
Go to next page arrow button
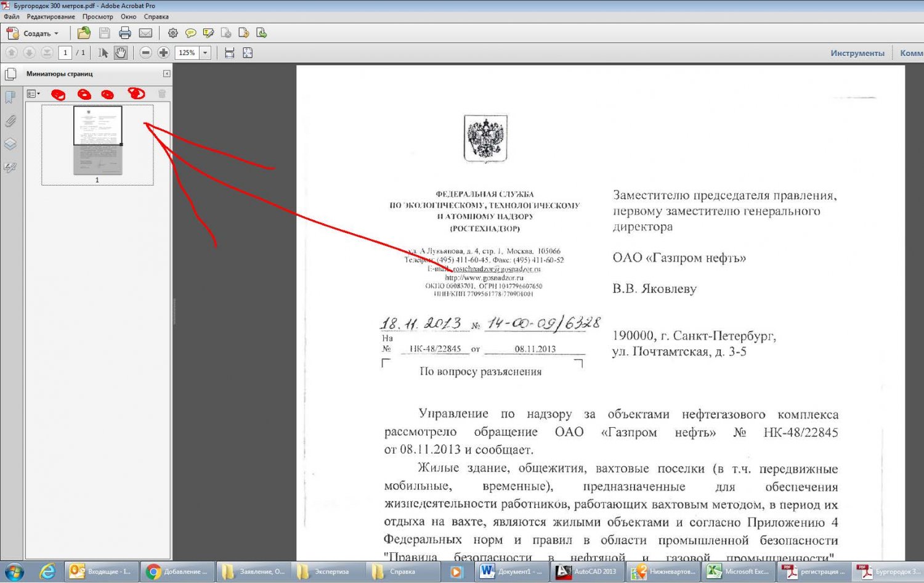[29, 53]
